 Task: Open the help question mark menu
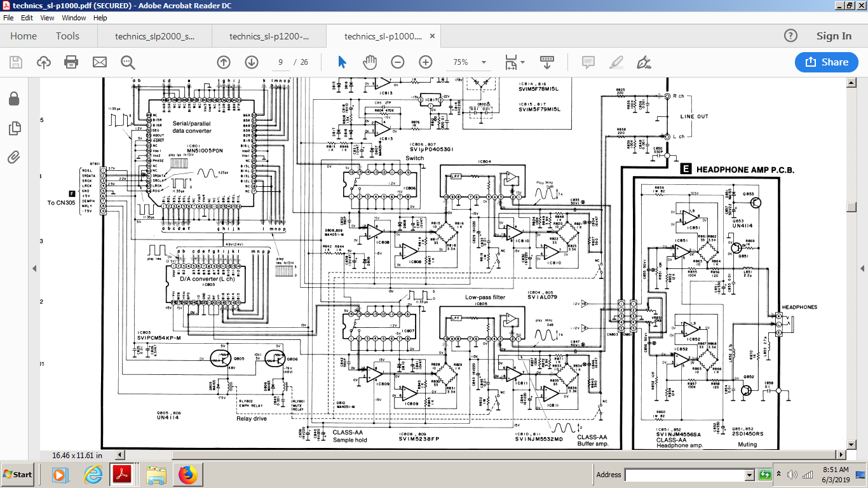(x=790, y=36)
